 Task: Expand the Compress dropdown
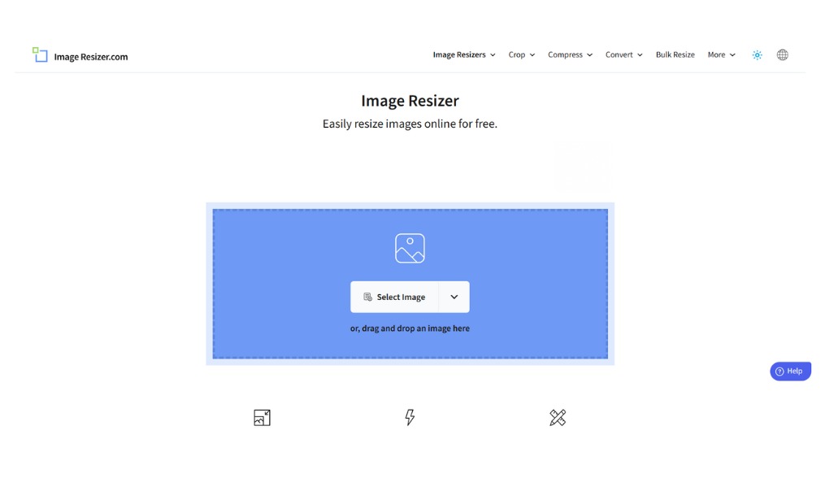tap(570, 55)
